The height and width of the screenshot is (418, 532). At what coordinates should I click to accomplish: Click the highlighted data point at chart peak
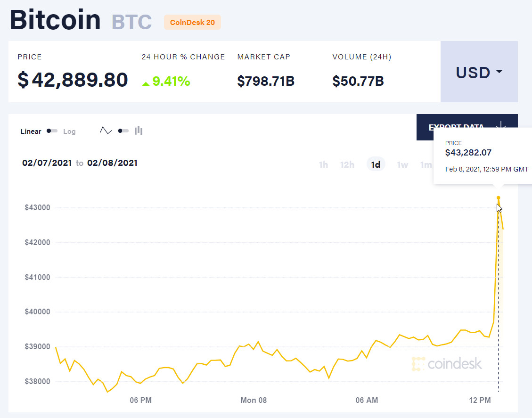(x=499, y=198)
